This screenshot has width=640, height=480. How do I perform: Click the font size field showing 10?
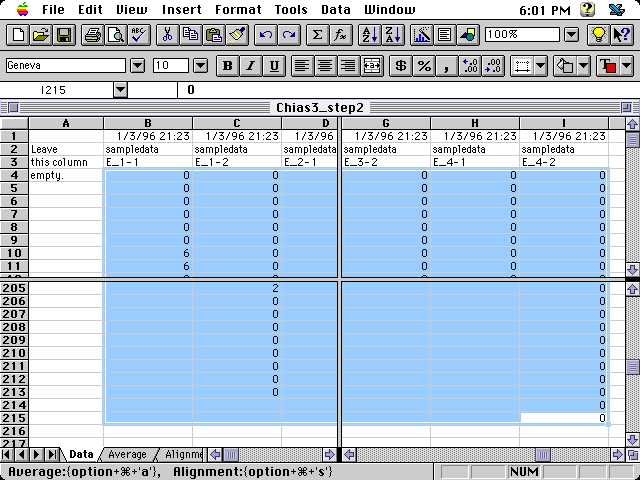click(x=171, y=66)
